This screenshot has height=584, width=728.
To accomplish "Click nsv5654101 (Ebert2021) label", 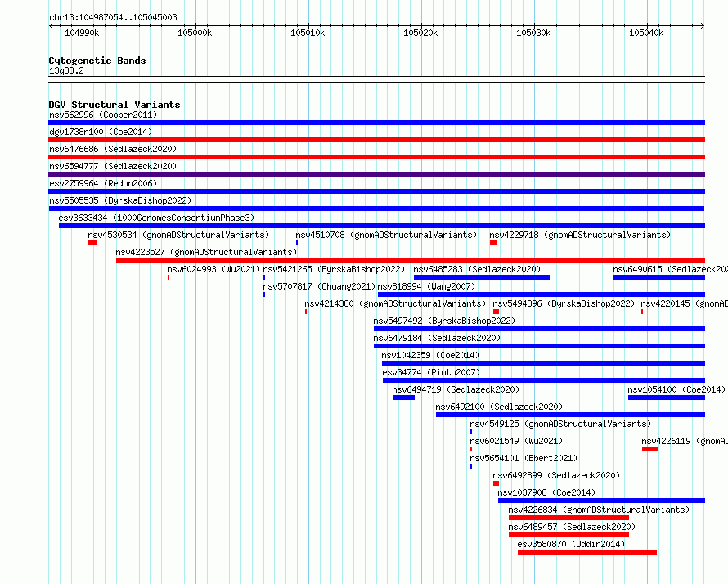I will 524,458.
